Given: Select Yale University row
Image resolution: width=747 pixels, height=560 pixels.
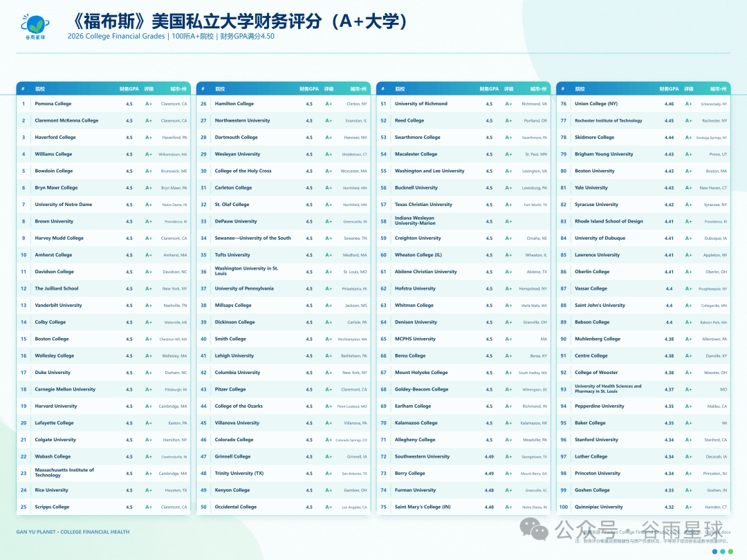Looking at the screenshot, I should point(591,187).
